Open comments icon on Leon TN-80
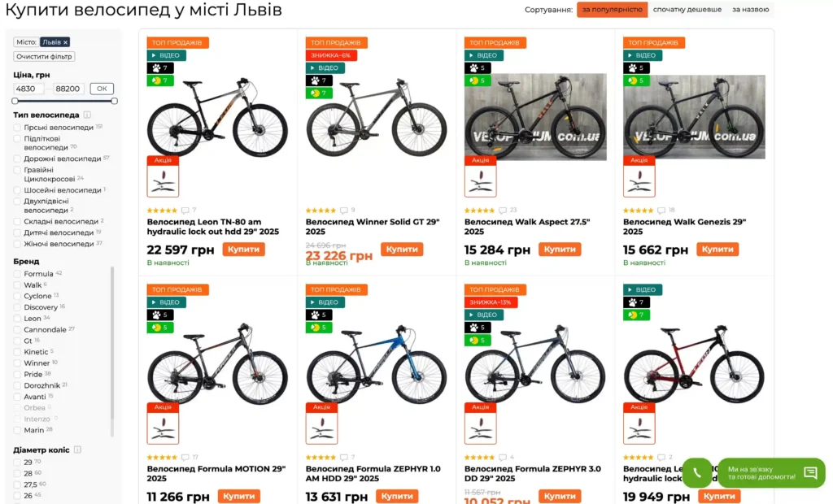833x504 pixels. pyautogui.click(x=185, y=211)
